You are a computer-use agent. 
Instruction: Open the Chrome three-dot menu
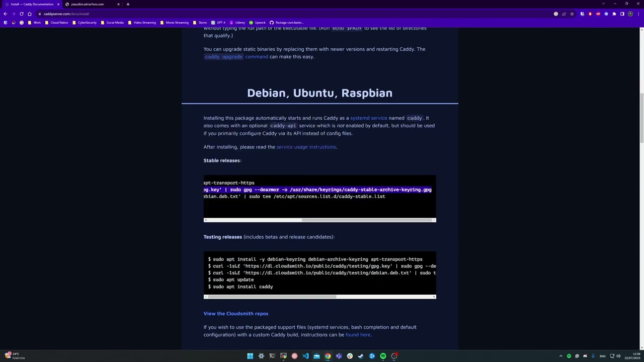coord(638,14)
